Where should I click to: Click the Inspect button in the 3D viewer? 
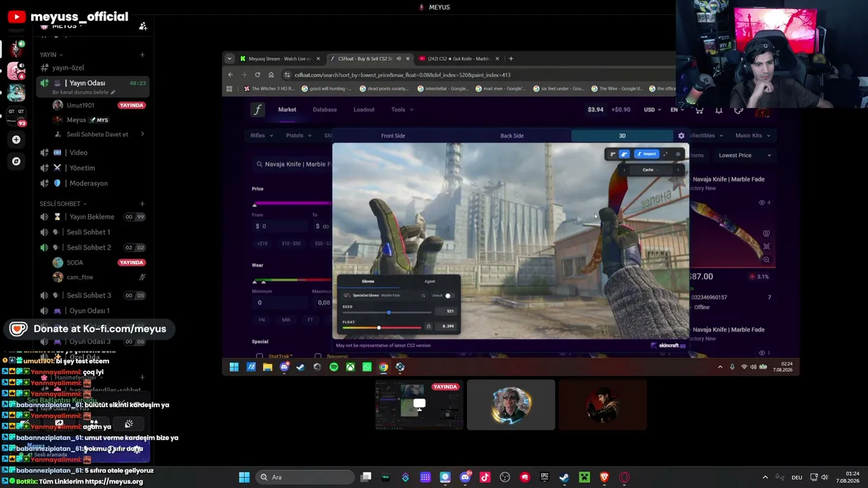646,154
